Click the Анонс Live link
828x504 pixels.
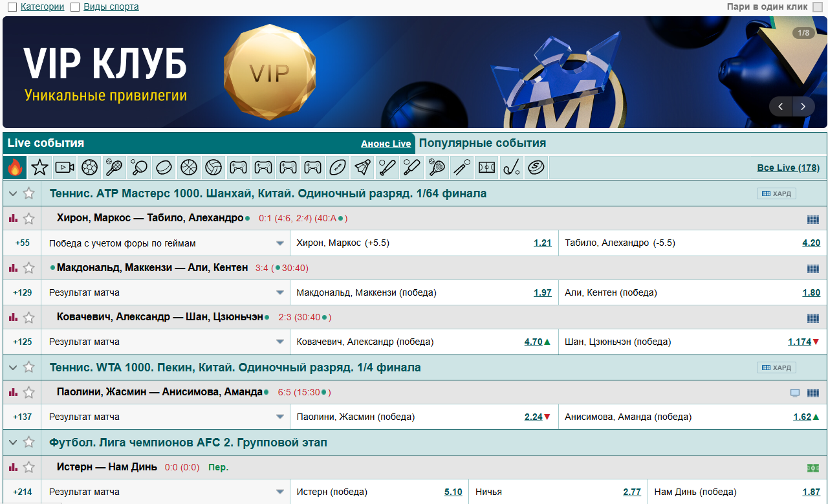[x=386, y=144]
